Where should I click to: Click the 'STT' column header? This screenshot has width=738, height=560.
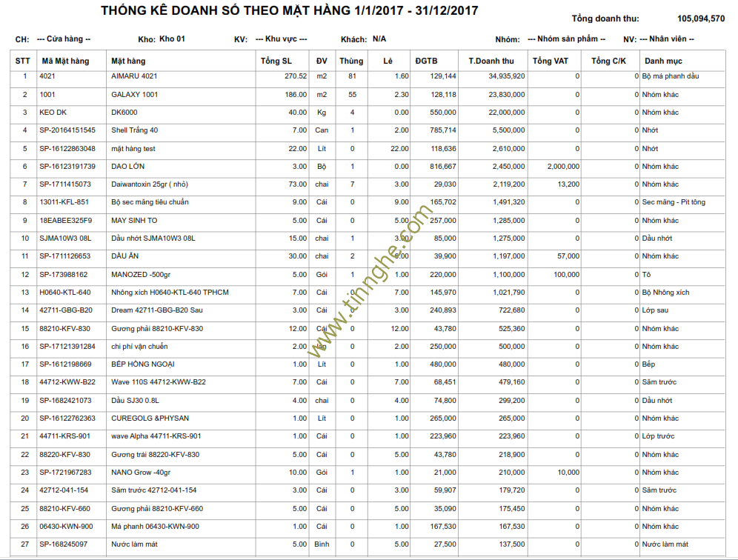(x=22, y=61)
